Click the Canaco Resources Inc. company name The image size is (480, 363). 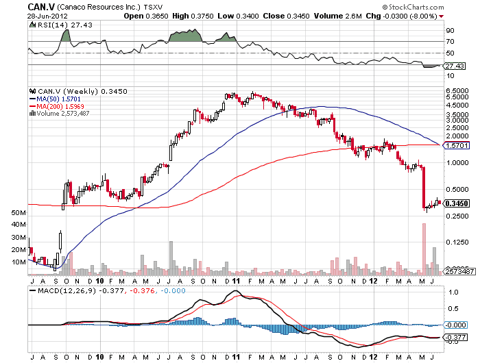(x=99, y=7)
